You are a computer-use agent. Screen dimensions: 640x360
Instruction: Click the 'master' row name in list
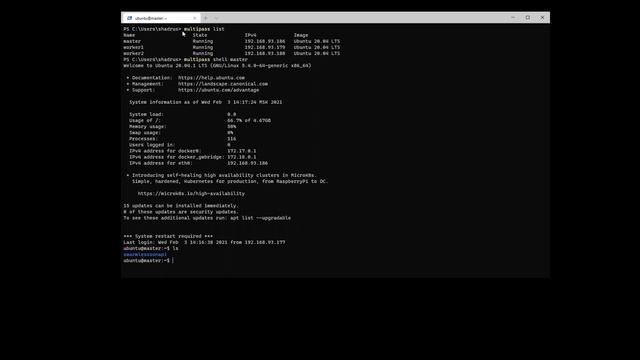(x=132, y=41)
